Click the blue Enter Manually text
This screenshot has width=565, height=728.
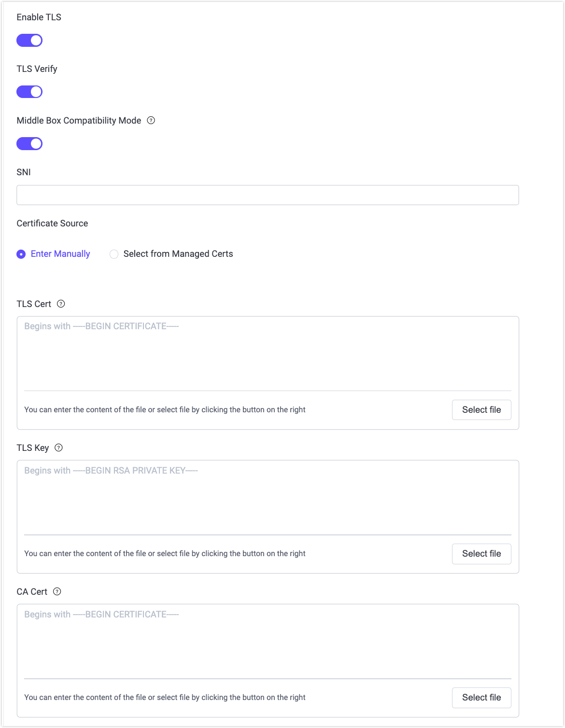(x=60, y=253)
